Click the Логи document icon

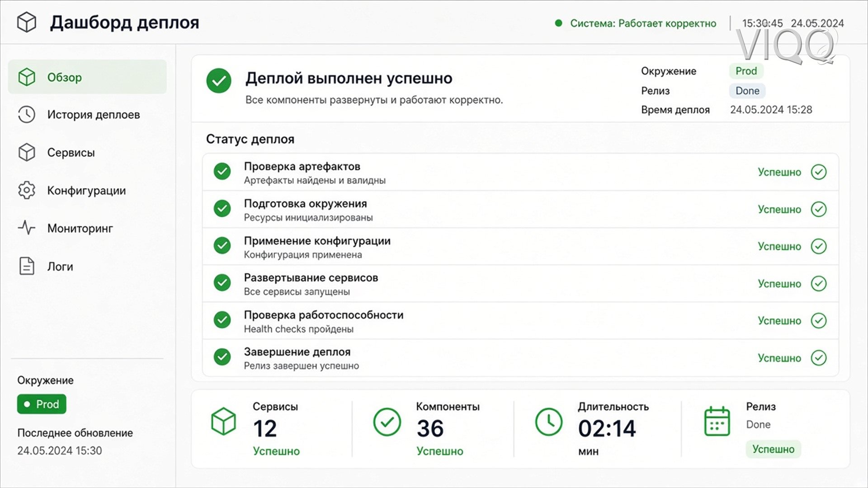coord(27,266)
